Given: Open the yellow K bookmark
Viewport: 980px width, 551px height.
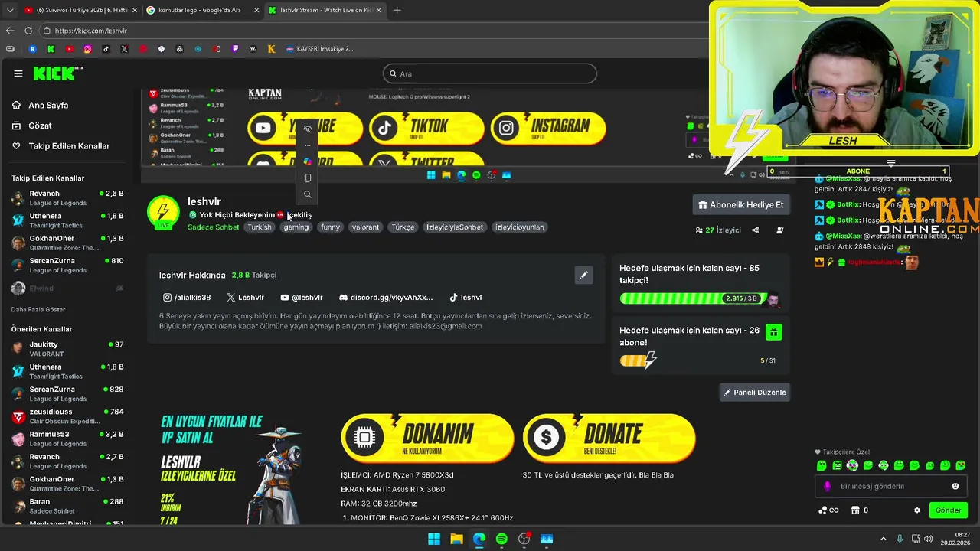Looking at the screenshot, I should click(271, 49).
